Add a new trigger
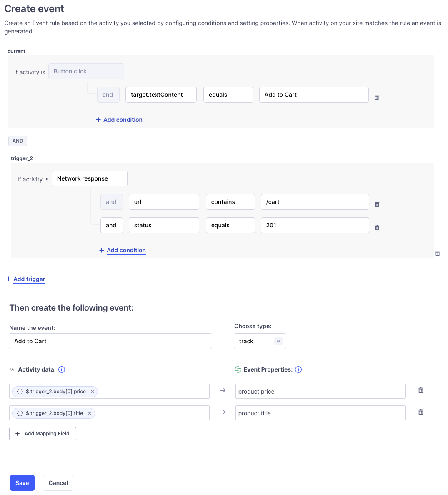This screenshot has width=448, height=495. pos(25,279)
